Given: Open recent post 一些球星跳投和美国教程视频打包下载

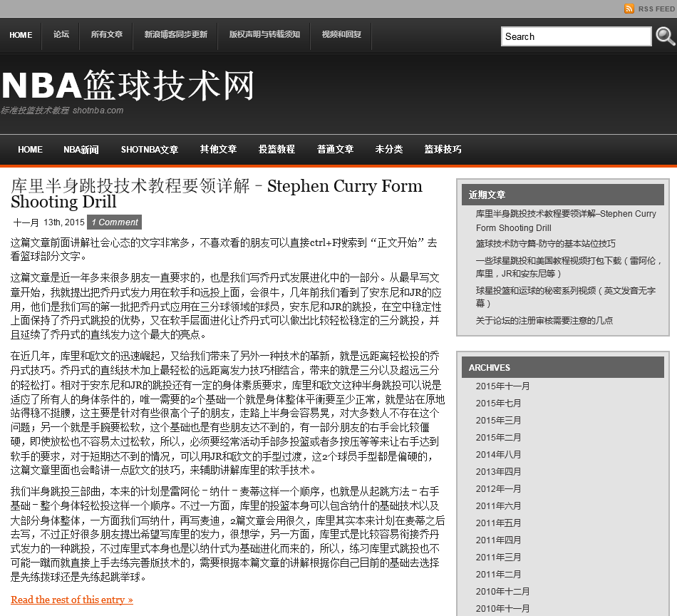Looking at the screenshot, I should [569, 267].
